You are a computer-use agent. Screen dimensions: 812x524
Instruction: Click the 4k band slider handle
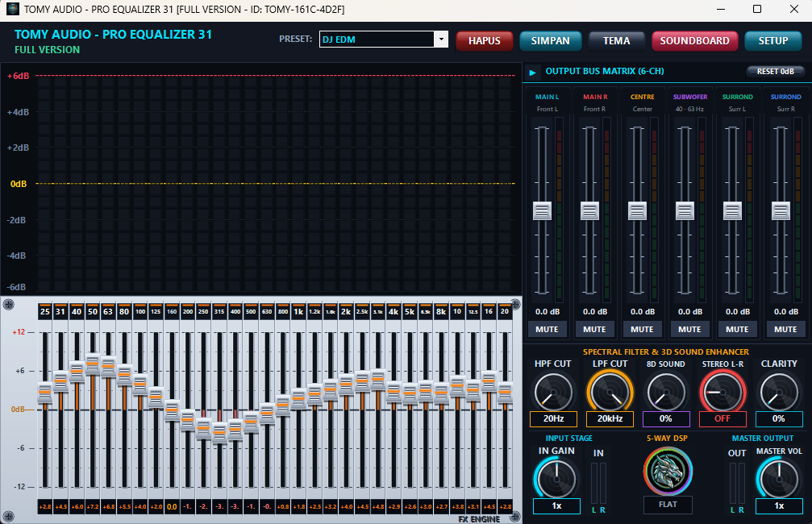394,392
